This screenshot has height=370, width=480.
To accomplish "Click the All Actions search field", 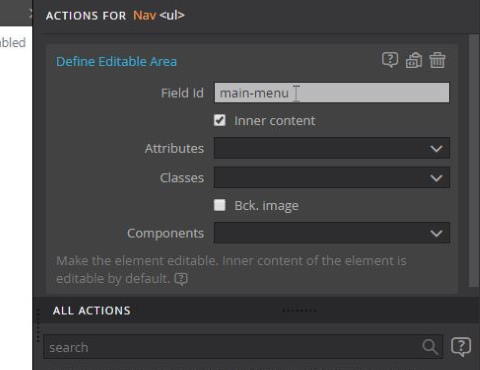I will [243, 347].
